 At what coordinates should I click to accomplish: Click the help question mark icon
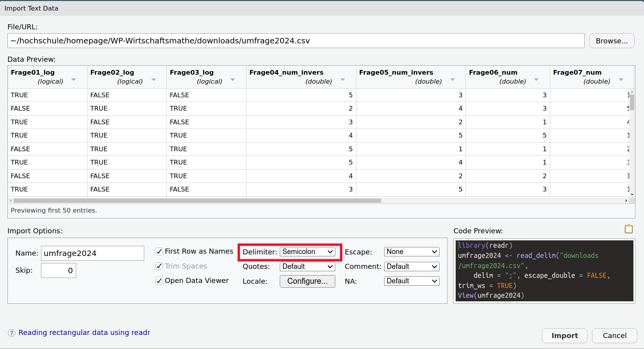point(12,333)
